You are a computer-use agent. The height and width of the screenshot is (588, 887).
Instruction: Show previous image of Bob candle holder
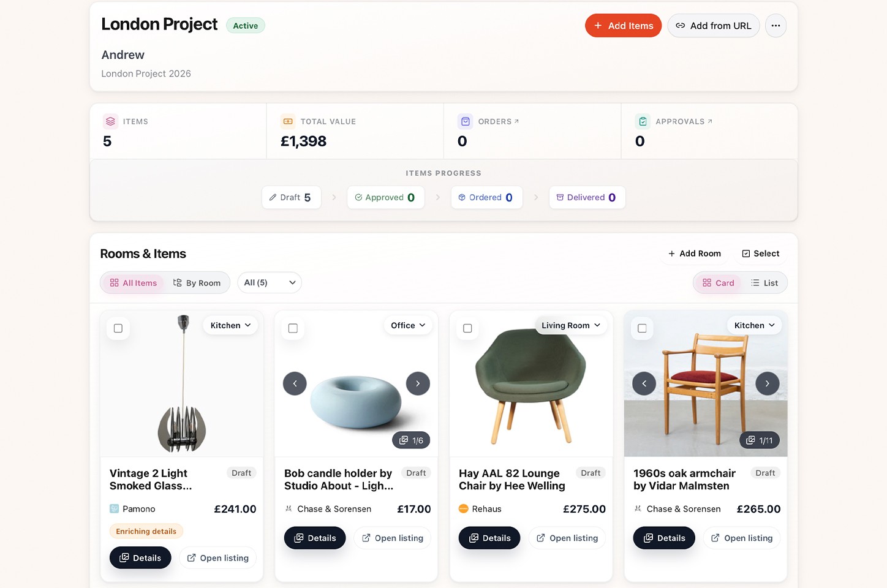pyautogui.click(x=295, y=383)
